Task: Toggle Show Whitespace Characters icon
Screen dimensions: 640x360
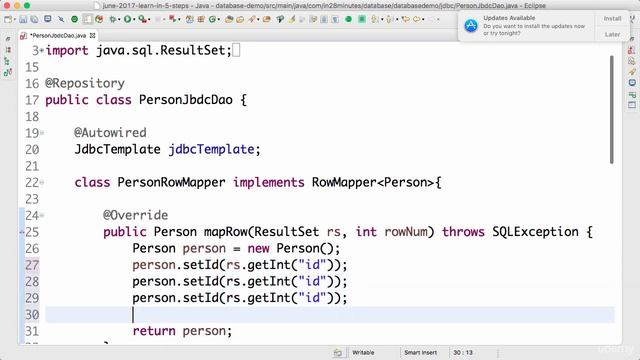Action: 335,19
